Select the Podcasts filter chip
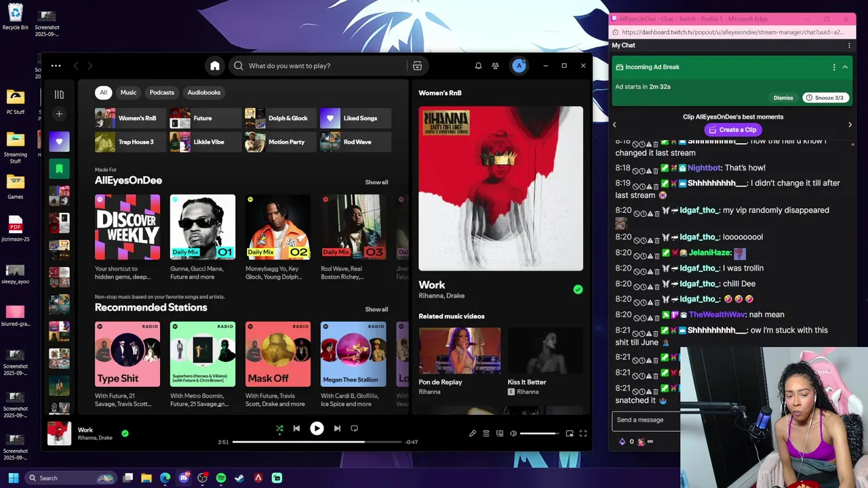 point(161,92)
